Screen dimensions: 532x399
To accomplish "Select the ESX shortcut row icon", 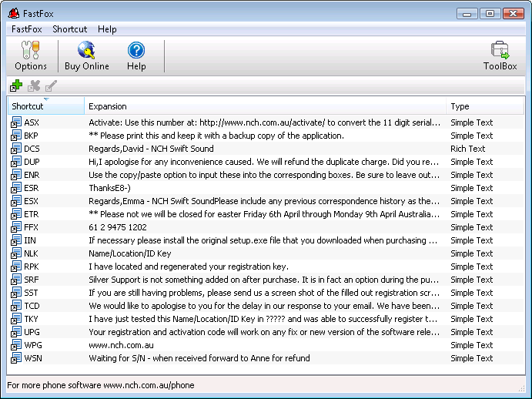I will [x=16, y=201].
